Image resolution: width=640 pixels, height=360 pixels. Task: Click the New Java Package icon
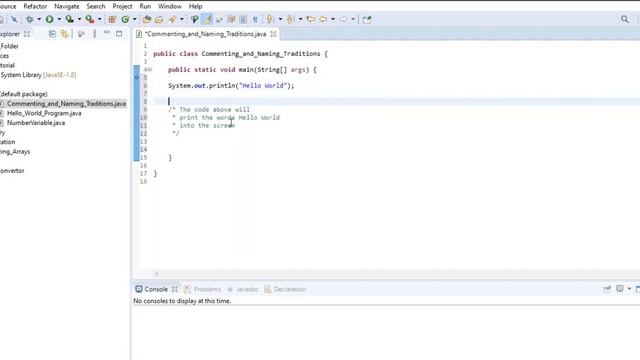112,19
